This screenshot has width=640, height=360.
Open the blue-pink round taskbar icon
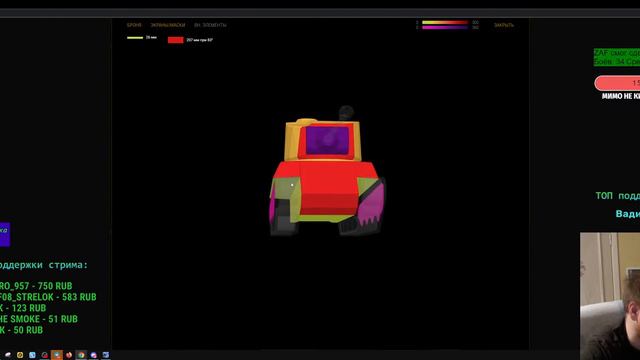coord(93,355)
